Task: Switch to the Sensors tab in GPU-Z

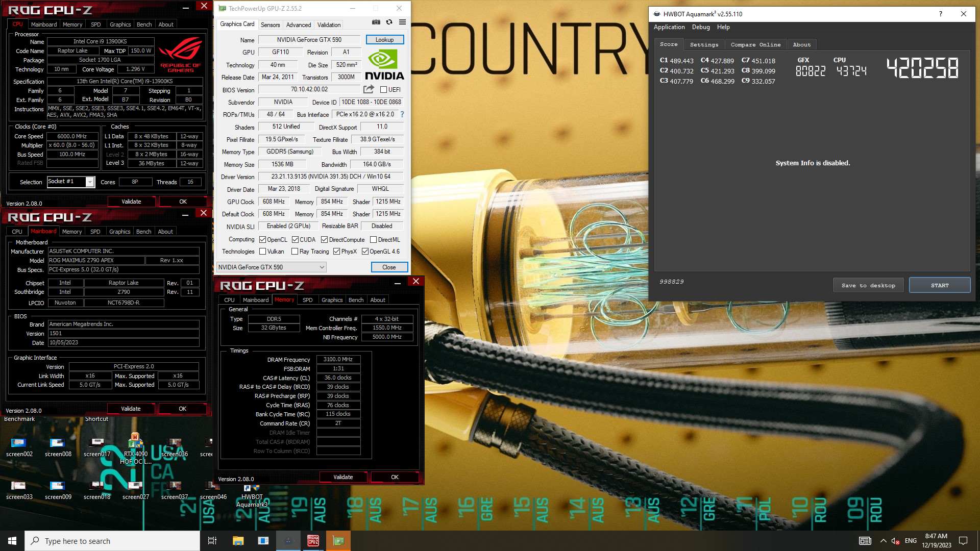Action: coord(270,24)
